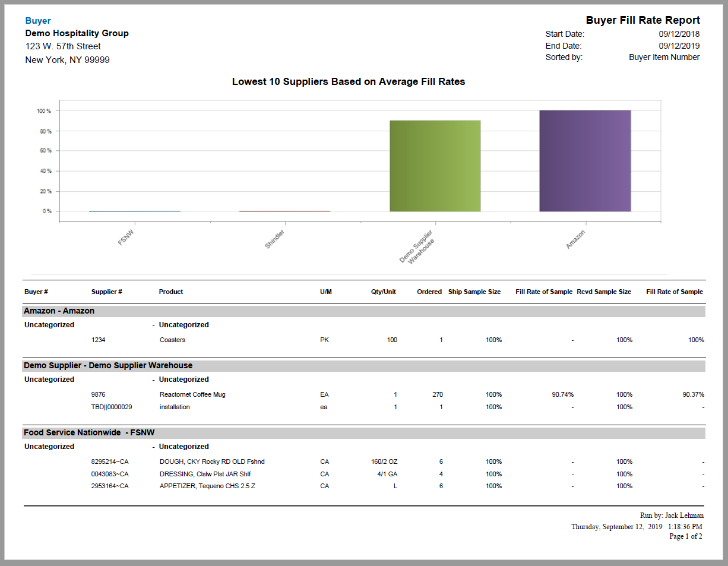Viewport: 728px width, 566px height.
Task: Click the Sorted by Buyer Item Number field
Action: click(664, 57)
